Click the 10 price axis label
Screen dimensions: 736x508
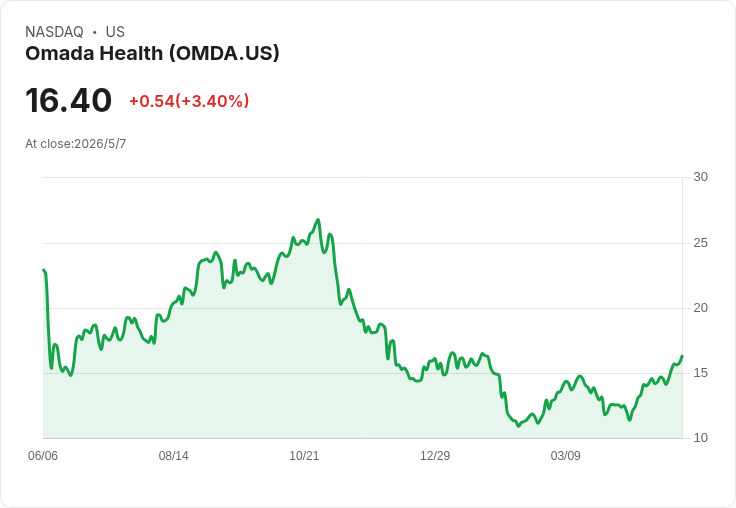tap(700, 438)
